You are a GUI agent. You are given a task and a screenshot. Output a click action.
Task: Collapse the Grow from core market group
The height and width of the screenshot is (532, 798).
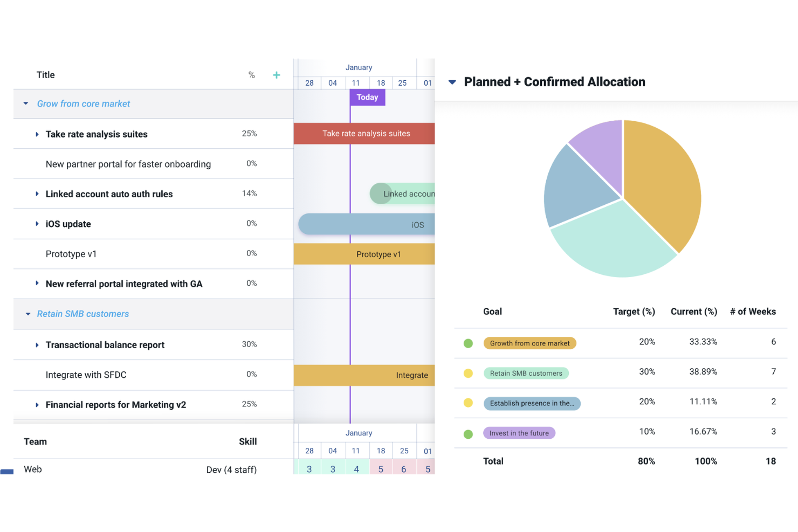click(x=26, y=103)
